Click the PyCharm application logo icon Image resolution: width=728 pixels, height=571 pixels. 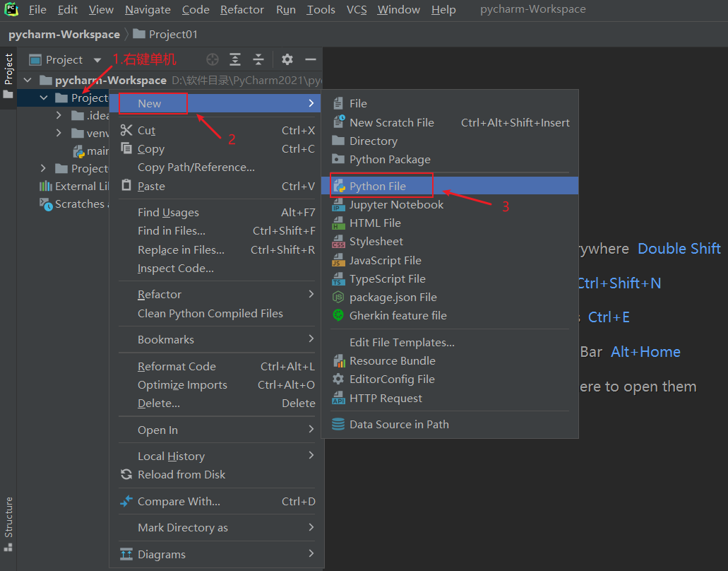click(x=11, y=8)
